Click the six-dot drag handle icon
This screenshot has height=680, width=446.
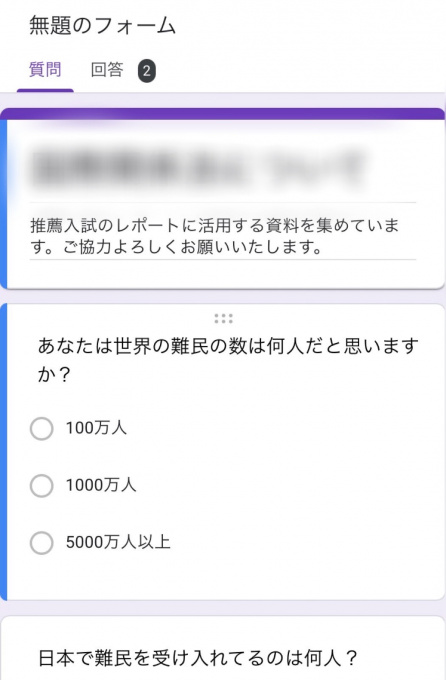pyautogui.click(x=223, y=319)
